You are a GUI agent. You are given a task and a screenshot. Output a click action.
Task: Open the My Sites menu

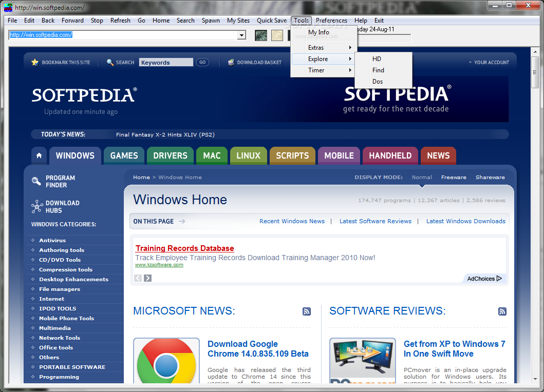[238, 21]
